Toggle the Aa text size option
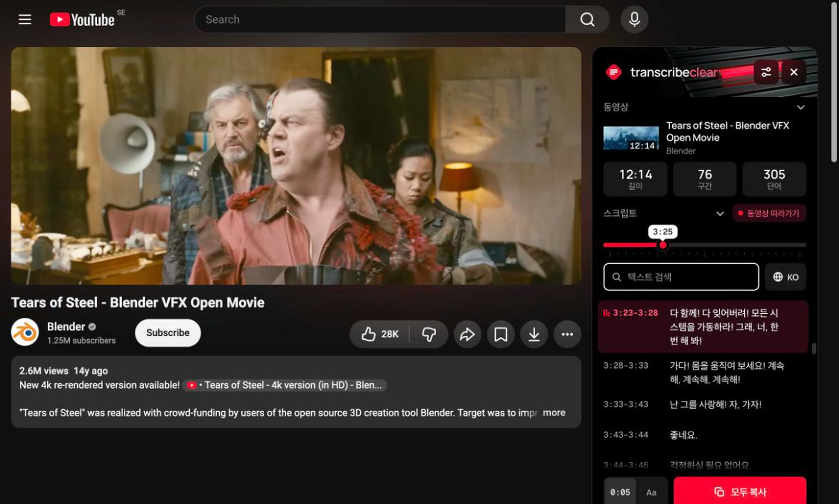839x504 pixels. pos(651,492)
